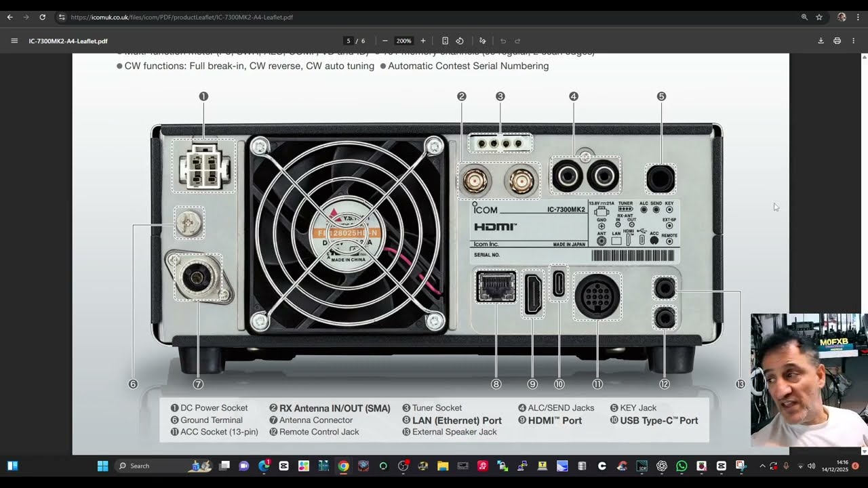
Task: Click the scrollbar down arrow
Action: [x=864, y=451]
